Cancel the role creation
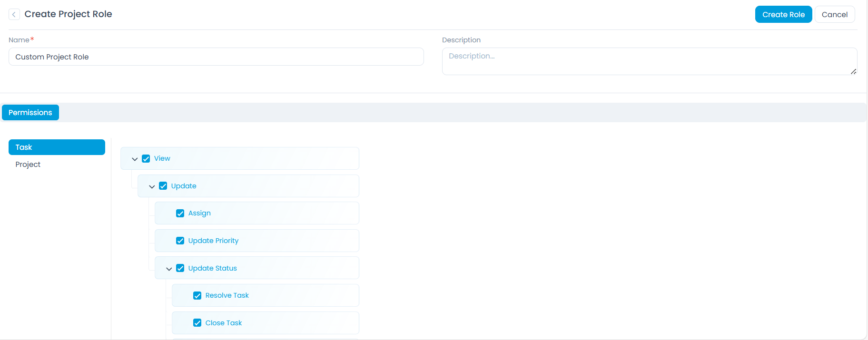 (x=834, y=14)
